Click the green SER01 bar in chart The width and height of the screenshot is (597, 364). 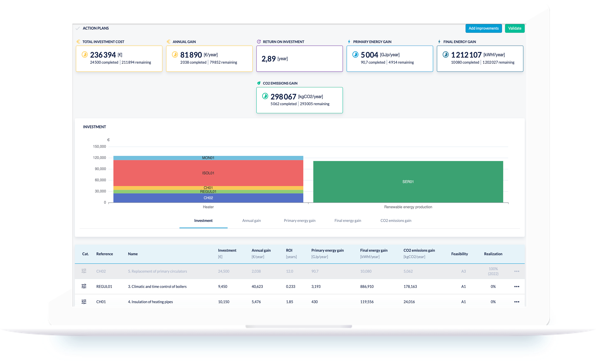(408, 182)
